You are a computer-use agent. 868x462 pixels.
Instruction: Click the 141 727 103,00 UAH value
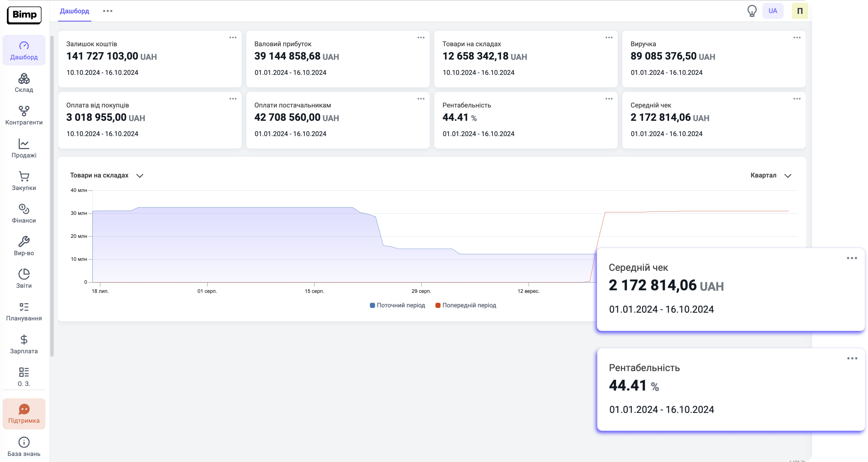pyautogui.click(x=112, y=56)
